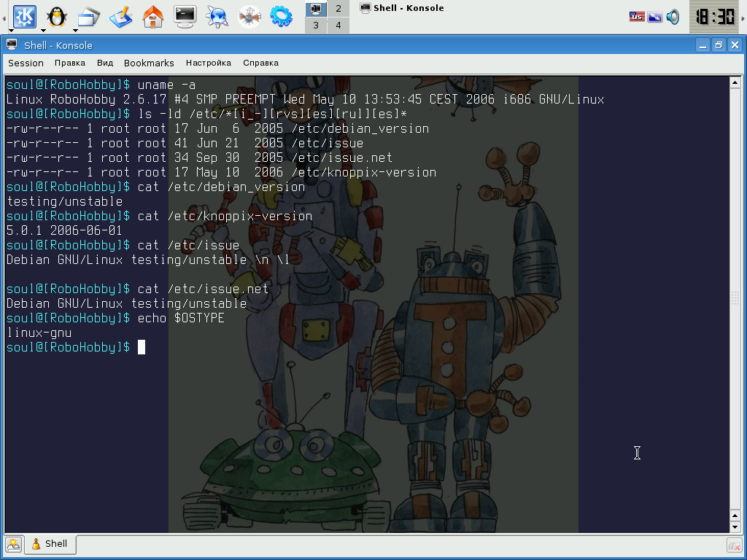
Task: Open the Вид menu
Action: click(105, 63)
